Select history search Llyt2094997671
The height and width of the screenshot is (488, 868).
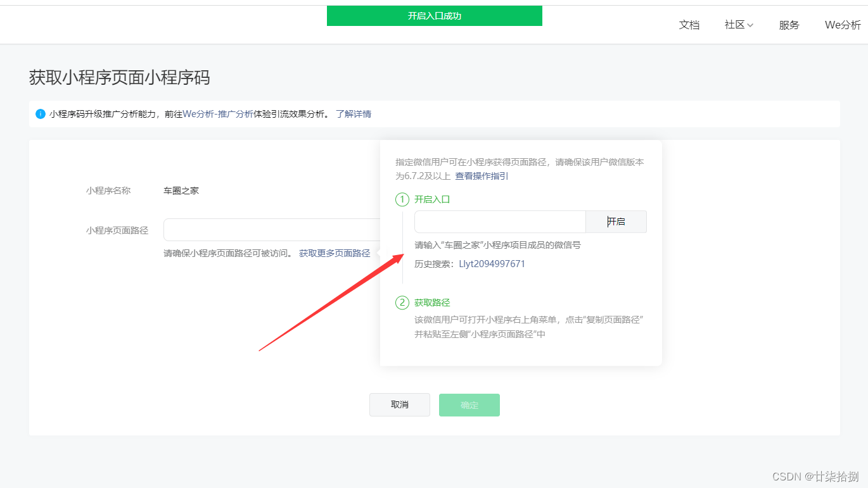coord(492,264)
